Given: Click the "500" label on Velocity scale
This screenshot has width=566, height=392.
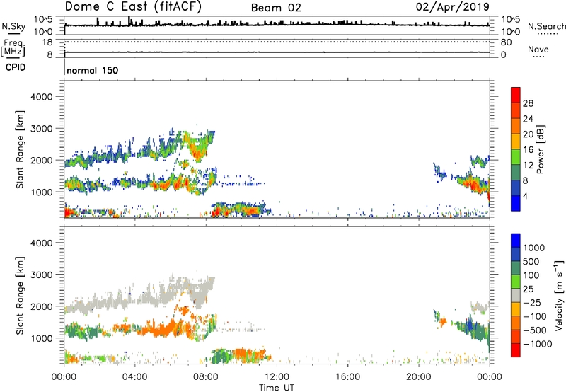Looking at the screenshot, I should coord(531,261).
